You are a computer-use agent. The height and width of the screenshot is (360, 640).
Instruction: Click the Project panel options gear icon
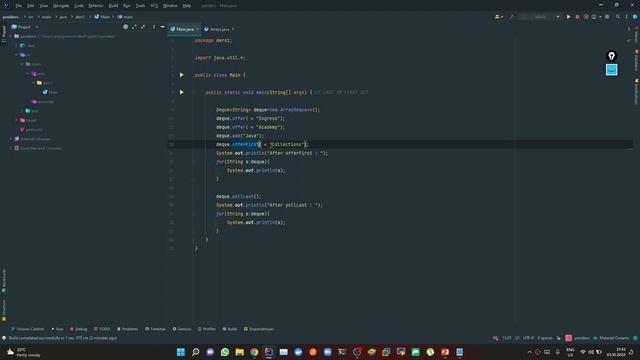coord(126,27)
